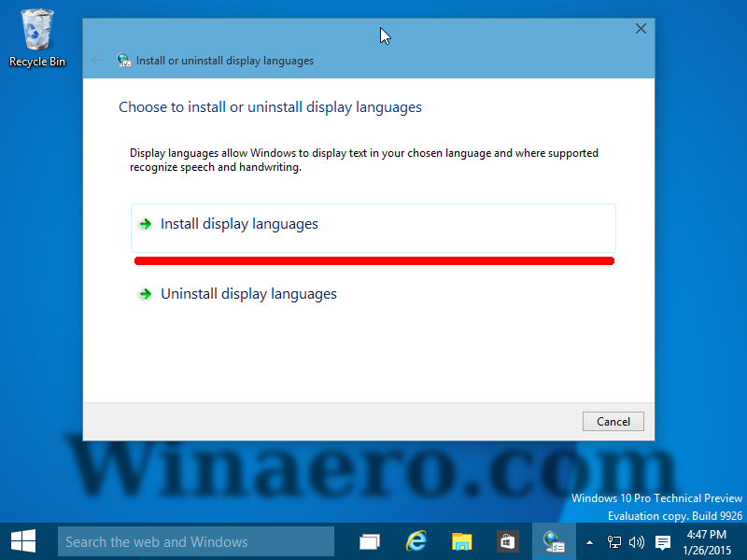Click the globe icon in the dialog header

tap(124, 60)
